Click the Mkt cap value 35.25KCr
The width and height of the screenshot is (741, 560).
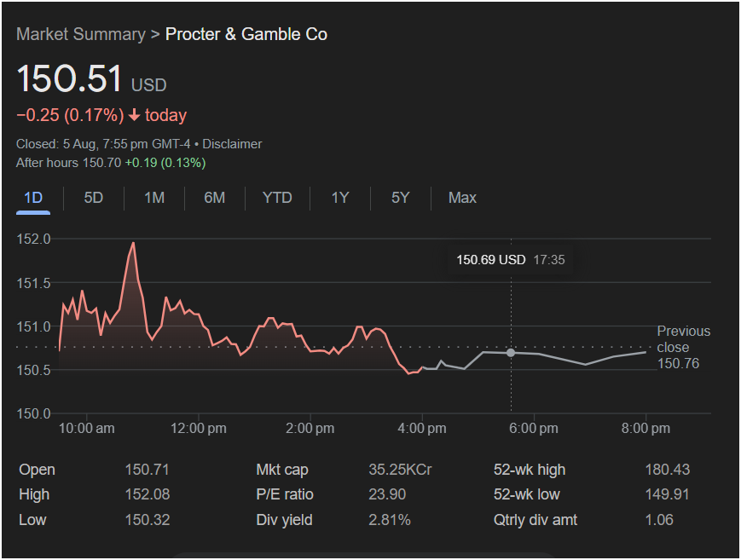point(400,470)
